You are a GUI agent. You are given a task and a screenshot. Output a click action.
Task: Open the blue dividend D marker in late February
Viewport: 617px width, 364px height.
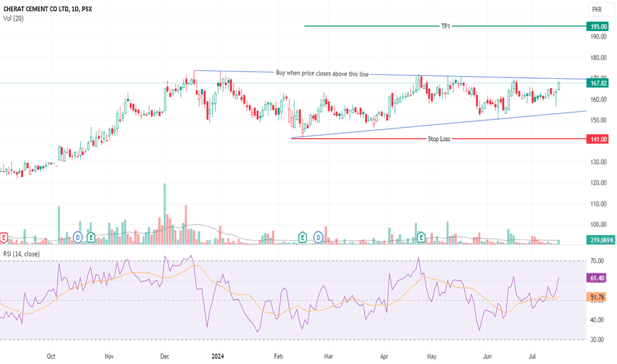point(318,238)
